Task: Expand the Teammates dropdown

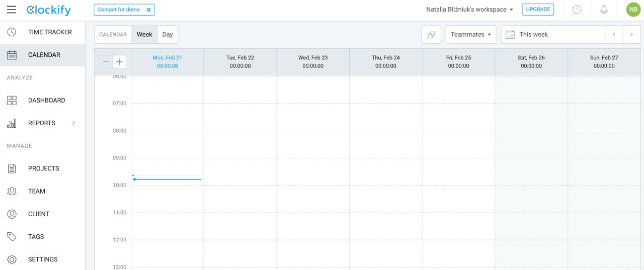Action: click(470, 35)
